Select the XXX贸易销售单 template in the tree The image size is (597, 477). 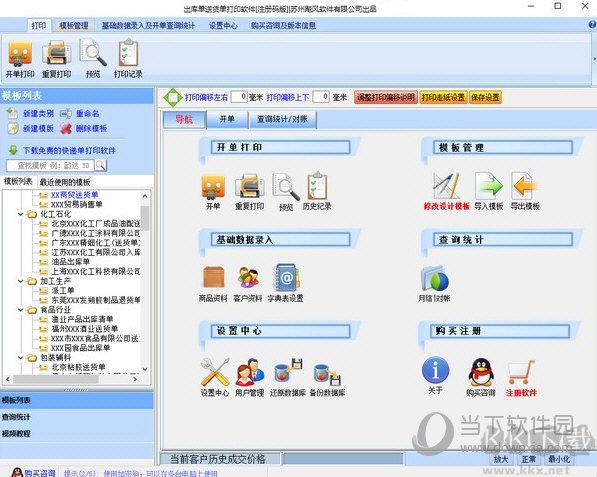(x=77, y=204)
